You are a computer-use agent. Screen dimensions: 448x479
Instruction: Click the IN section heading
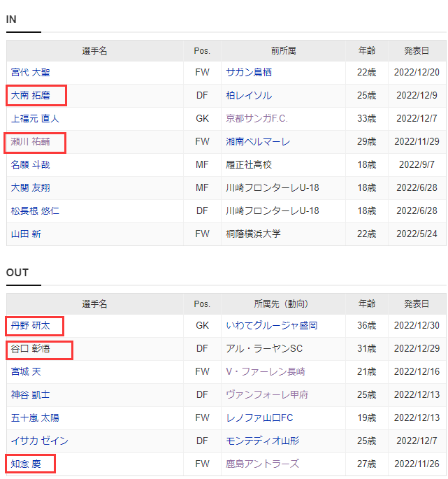click(11, 20)
